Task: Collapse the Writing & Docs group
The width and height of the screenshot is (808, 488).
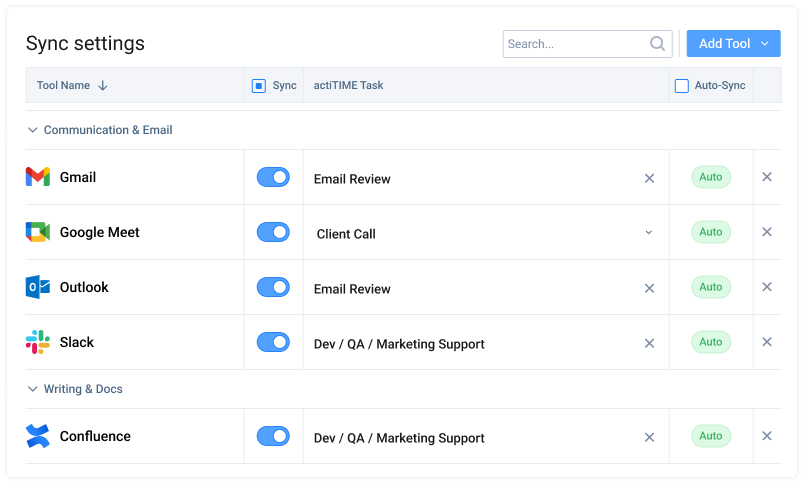Action: pos(32,389)
